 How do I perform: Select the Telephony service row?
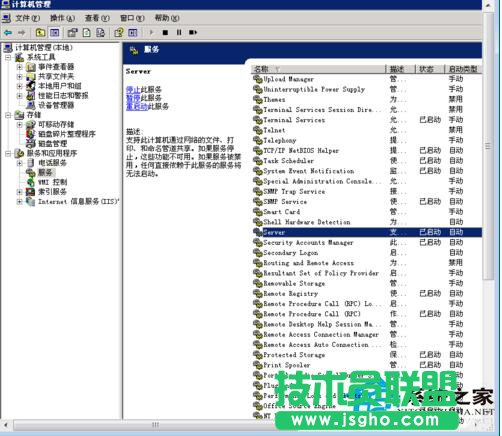point(367,140)
